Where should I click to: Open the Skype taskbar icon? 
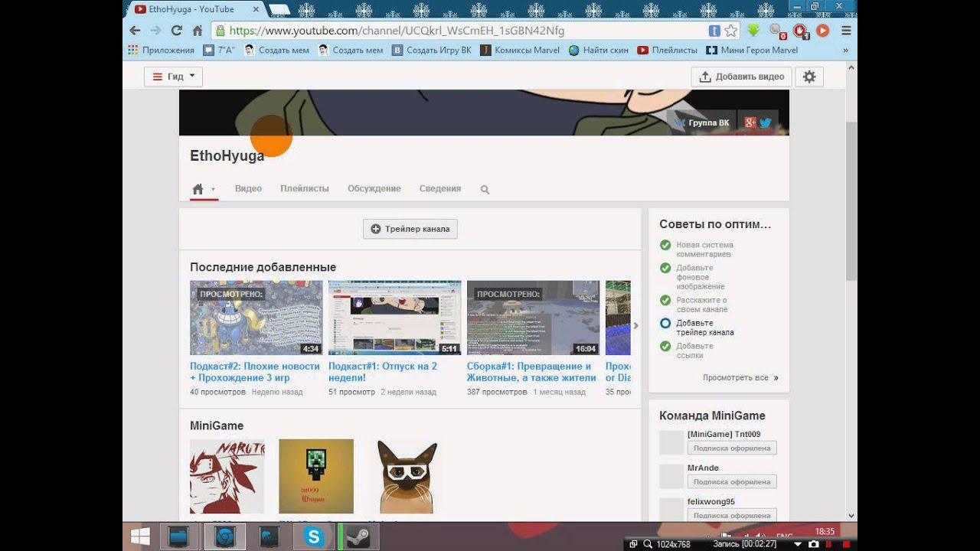coord(313,536)
